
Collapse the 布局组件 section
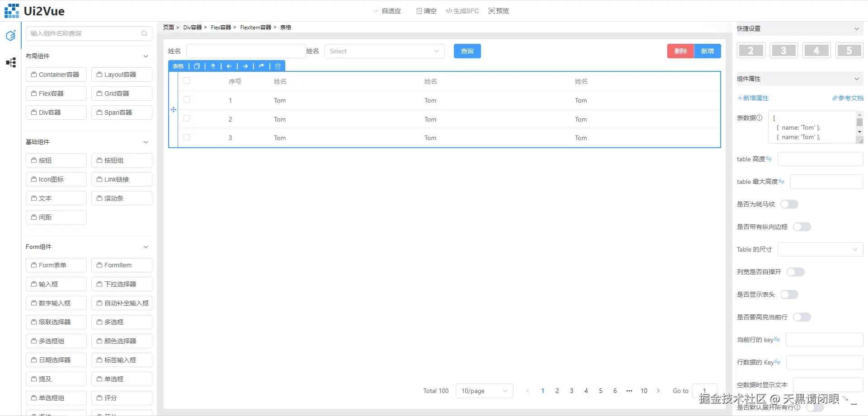click(x=146, y=56)
